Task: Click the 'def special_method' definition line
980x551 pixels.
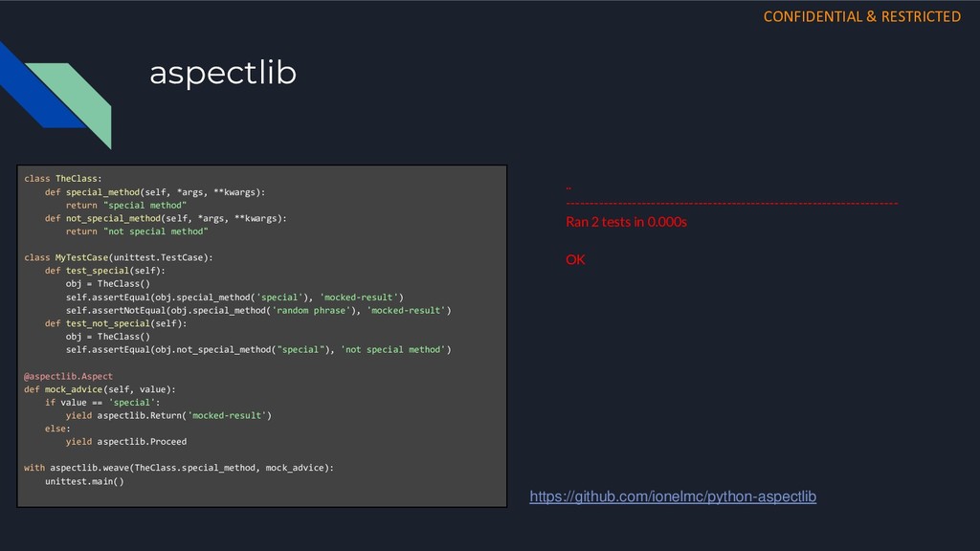Action: click(155, 192)
